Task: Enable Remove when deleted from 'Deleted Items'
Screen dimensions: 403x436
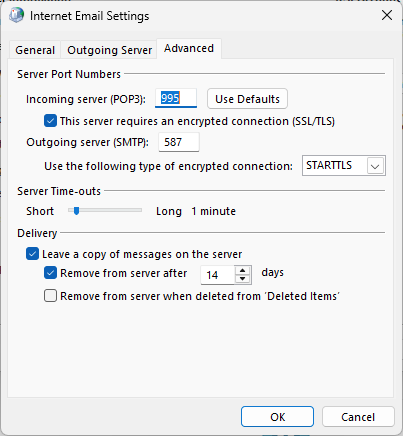Action: (50, 296)
